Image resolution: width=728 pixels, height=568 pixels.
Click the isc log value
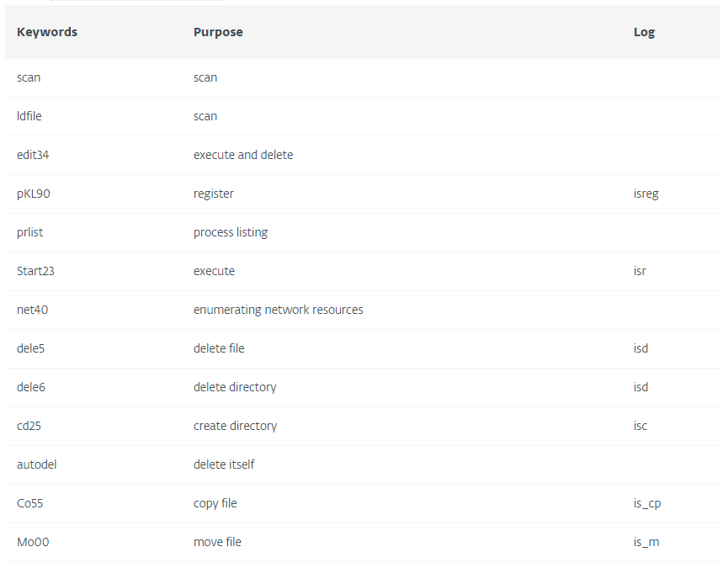click(640, 426)
